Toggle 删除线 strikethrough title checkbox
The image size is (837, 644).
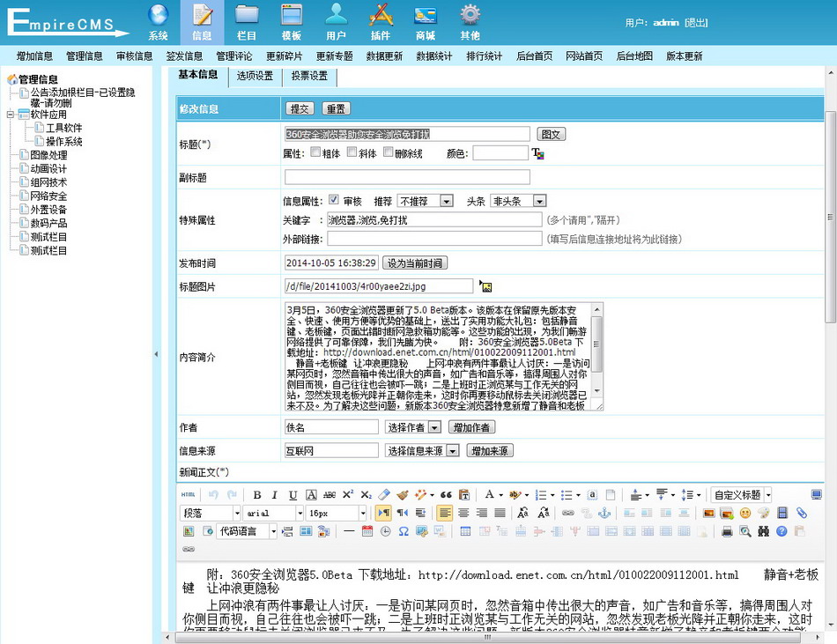coord(388,152)
